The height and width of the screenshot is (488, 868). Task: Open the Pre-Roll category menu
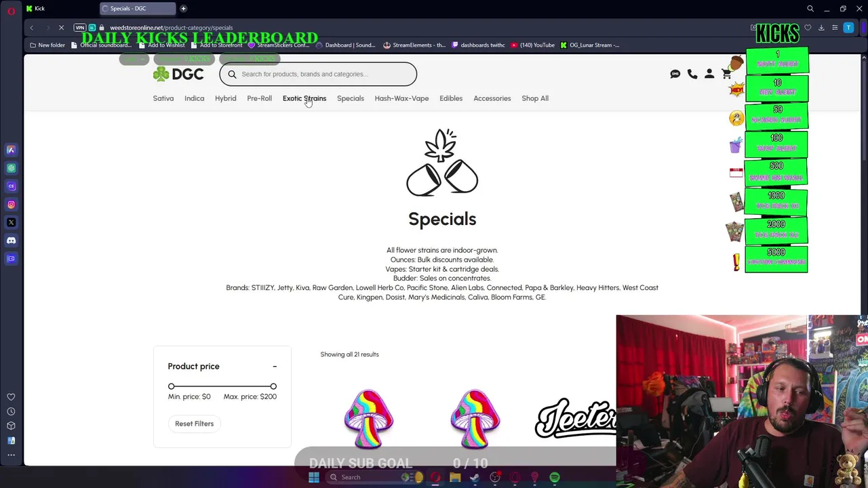pyautogui.click(x=259, y=98)
